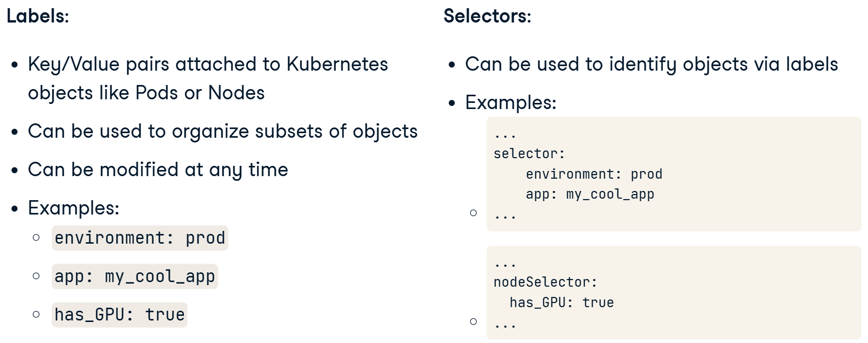Click the word 'Kubernetes' in first bullet
Viewport: 868px width, 343px height.
pos(337,65)
